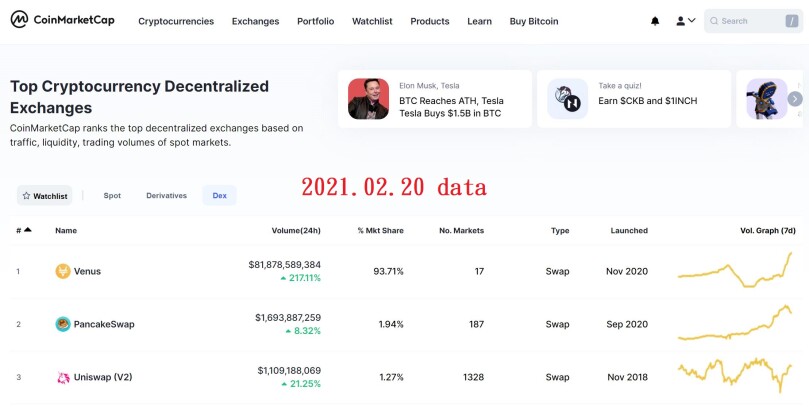This screenshot has height=407, width=809.
Task: Click the Buy Bitcoin link
Action: coord(534,21)
